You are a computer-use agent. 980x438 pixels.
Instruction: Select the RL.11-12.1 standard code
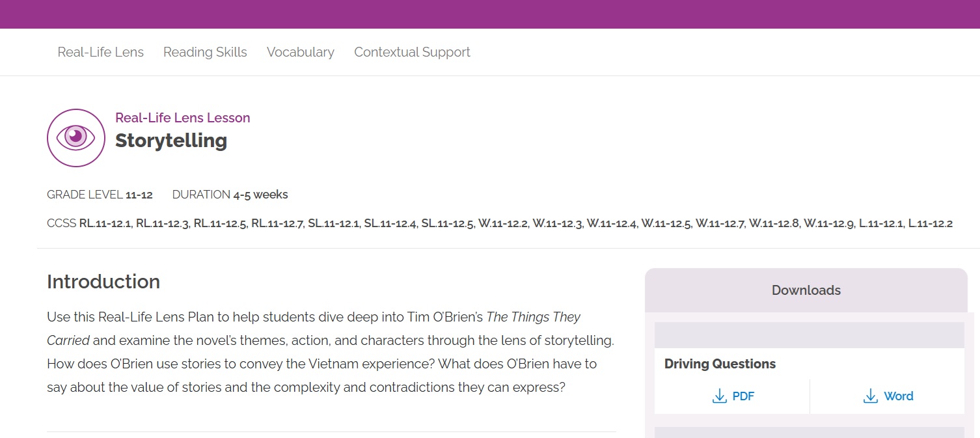click(105, 224)
